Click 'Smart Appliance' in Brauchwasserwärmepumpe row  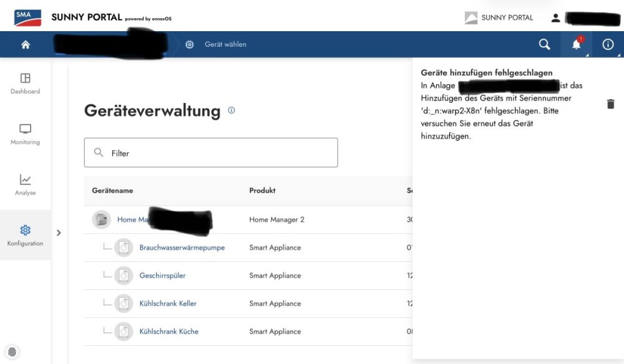[x=275, y=247]
